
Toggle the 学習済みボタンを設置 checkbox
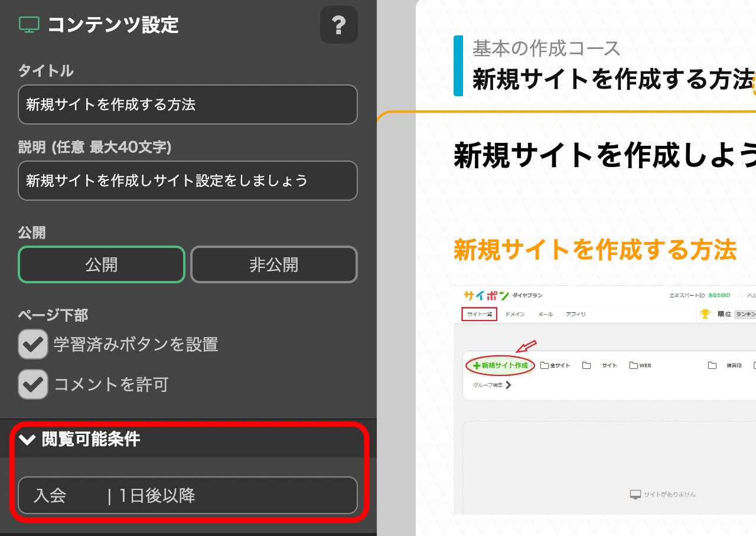click(32, 344)
